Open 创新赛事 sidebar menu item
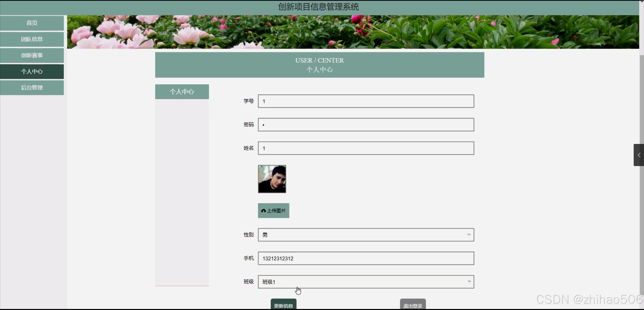 [32, 55]
